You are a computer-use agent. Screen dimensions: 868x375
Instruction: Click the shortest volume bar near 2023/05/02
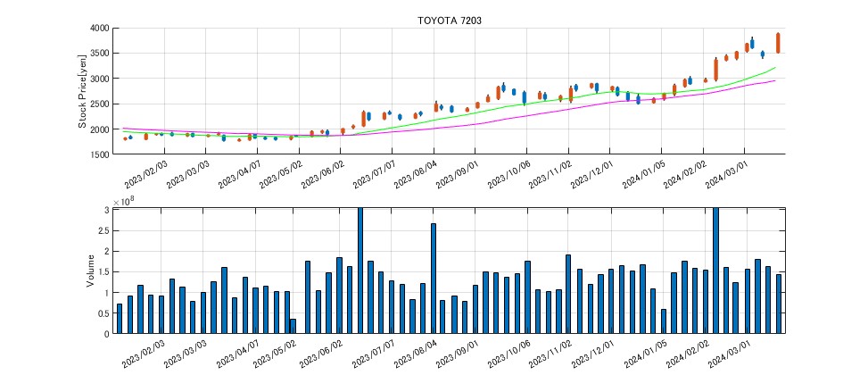click(x=293, y=326)
